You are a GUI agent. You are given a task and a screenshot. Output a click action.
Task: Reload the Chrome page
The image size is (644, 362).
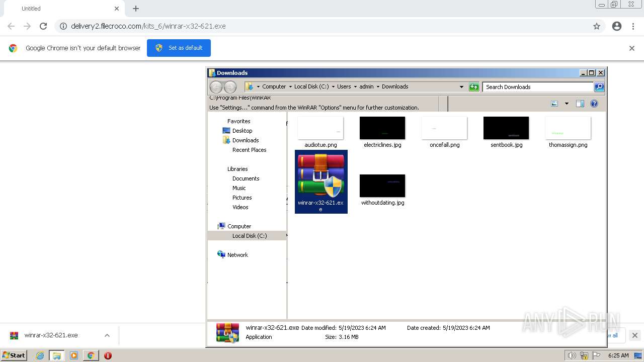(x=43, y=26)
